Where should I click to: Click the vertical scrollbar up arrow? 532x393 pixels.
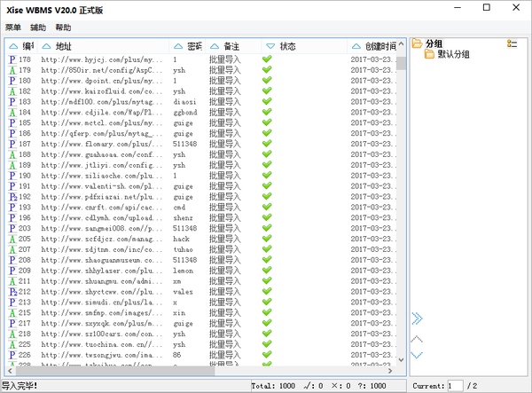[401, 43]
